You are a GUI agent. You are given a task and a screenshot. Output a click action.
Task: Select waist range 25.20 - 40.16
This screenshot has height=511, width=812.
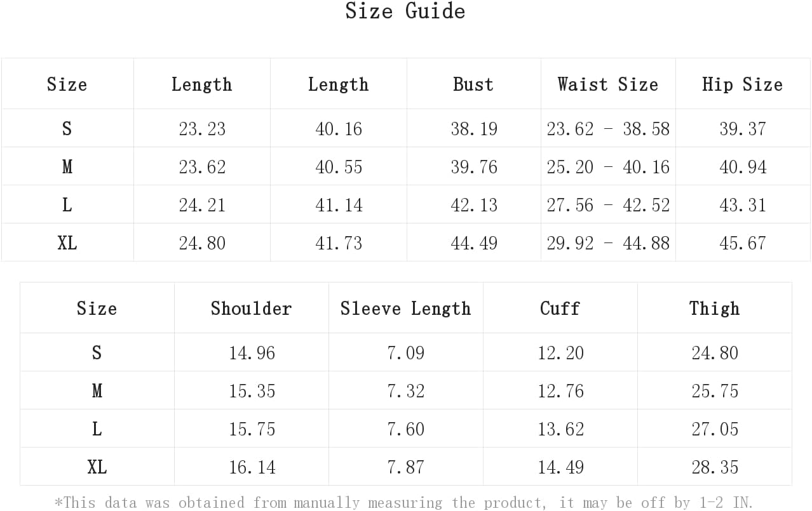(x=608, y=167)
